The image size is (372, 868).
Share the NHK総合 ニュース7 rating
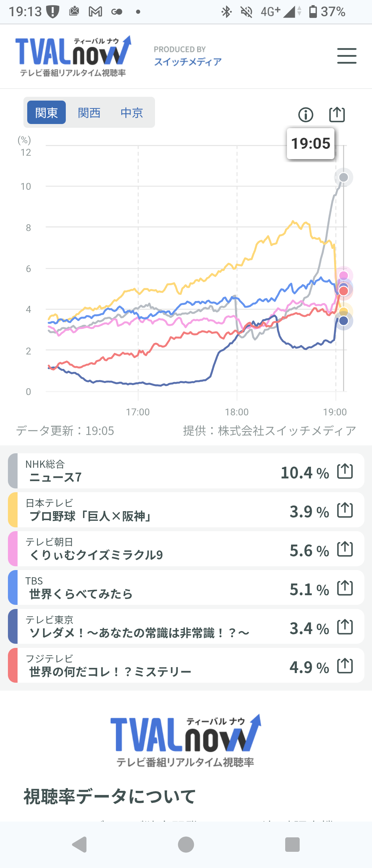[x=345, y=471]
